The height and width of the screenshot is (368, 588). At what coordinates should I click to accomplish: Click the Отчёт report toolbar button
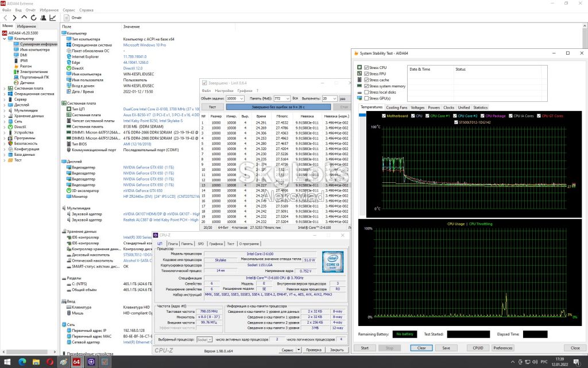(x=73, y=18)
